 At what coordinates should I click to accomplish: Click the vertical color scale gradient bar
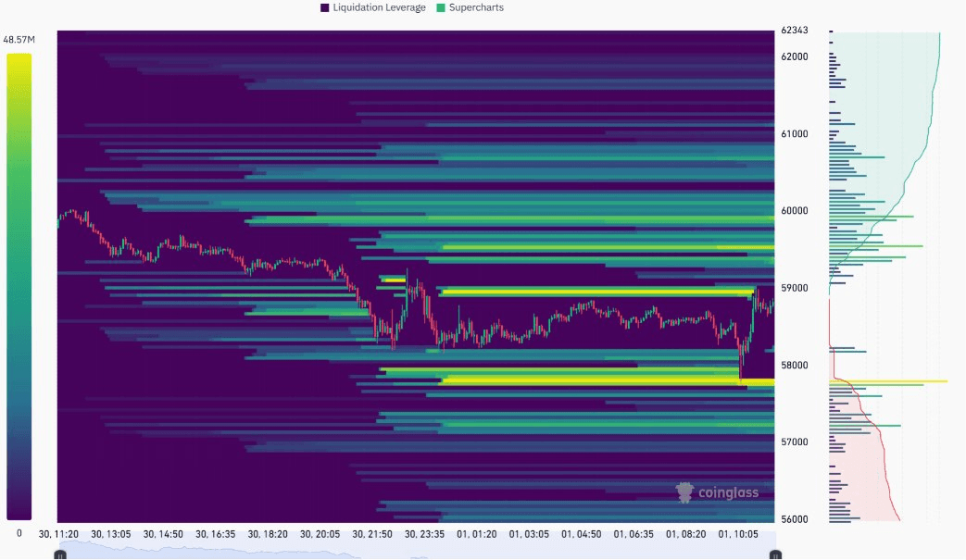click(x=19, y=287)
